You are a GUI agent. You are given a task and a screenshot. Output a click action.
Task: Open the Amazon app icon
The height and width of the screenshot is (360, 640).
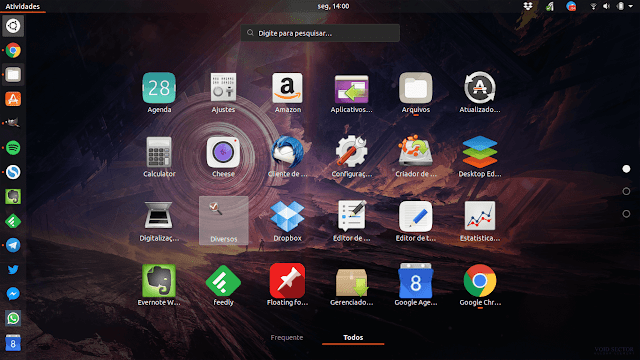(287, 88)
